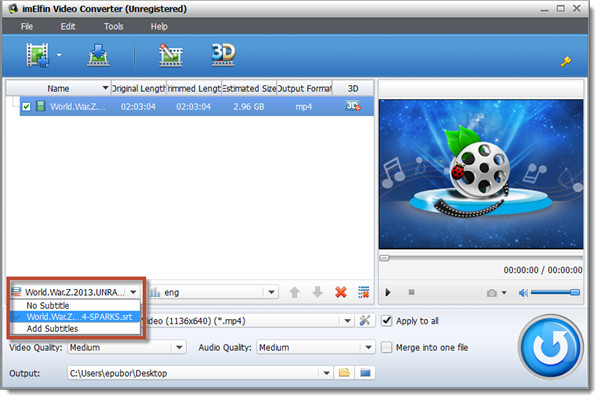
Task: Select World.War.Z...4-SPARKS.srt subtitle
Action: pyautogui.click(x=75, y=317)
